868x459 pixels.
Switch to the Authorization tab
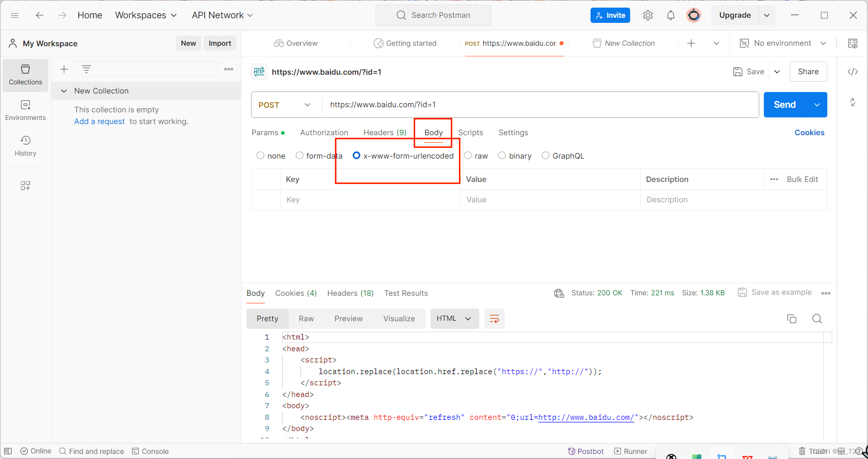324,133
